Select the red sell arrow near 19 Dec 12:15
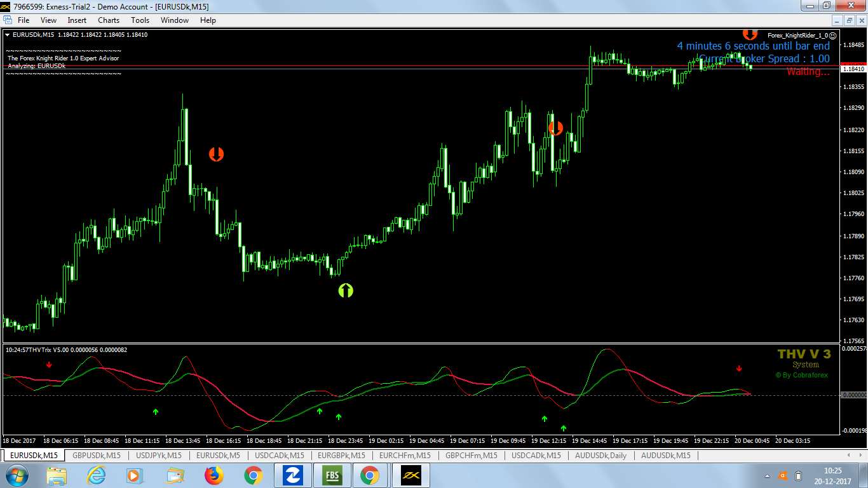Screen dimensions: 868x488 click(555, 128)
